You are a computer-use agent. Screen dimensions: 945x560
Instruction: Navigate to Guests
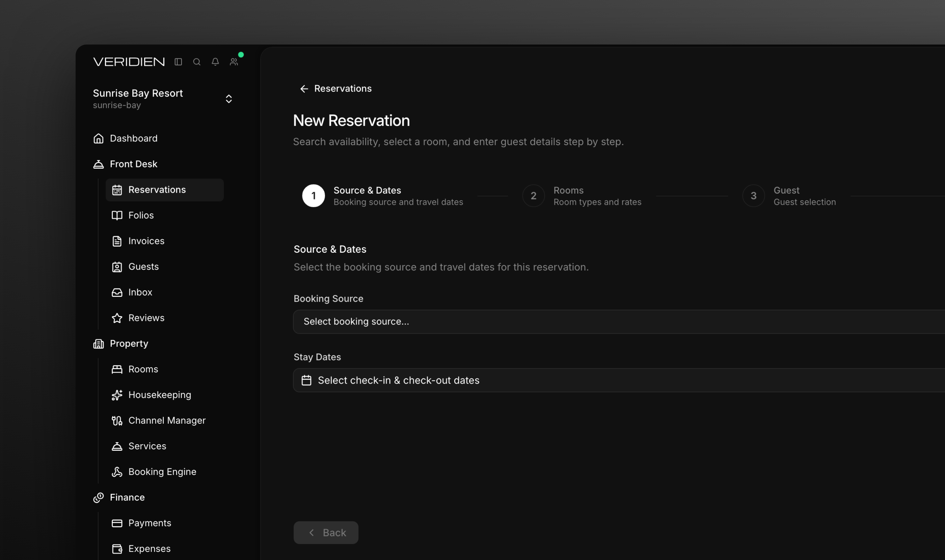point(143,267)
